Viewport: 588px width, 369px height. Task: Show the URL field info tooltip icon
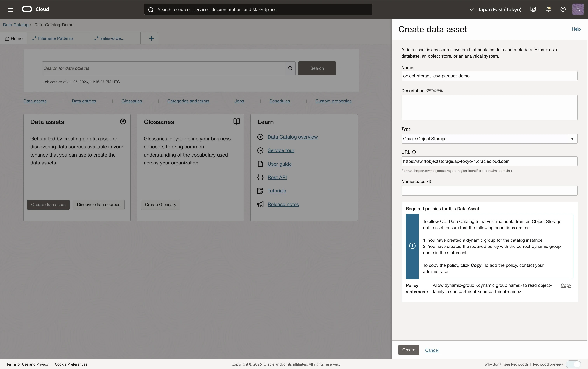[414, 152]
